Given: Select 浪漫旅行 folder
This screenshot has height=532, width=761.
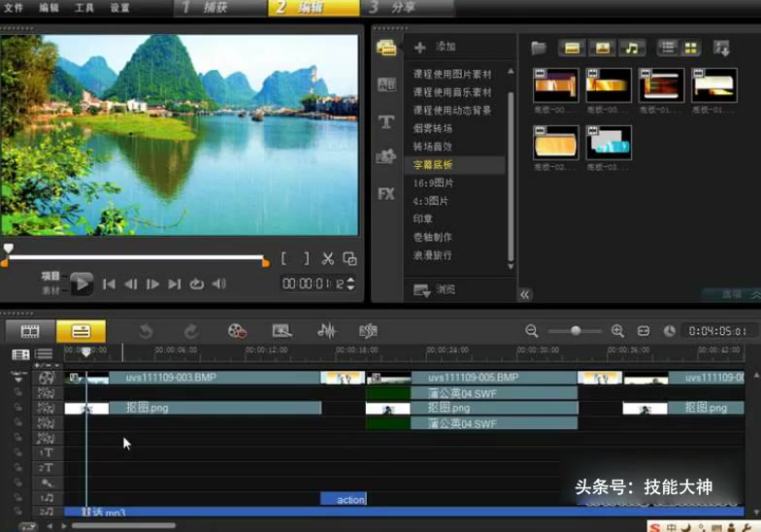Looking at the screenshot, I should click(433, 255).
